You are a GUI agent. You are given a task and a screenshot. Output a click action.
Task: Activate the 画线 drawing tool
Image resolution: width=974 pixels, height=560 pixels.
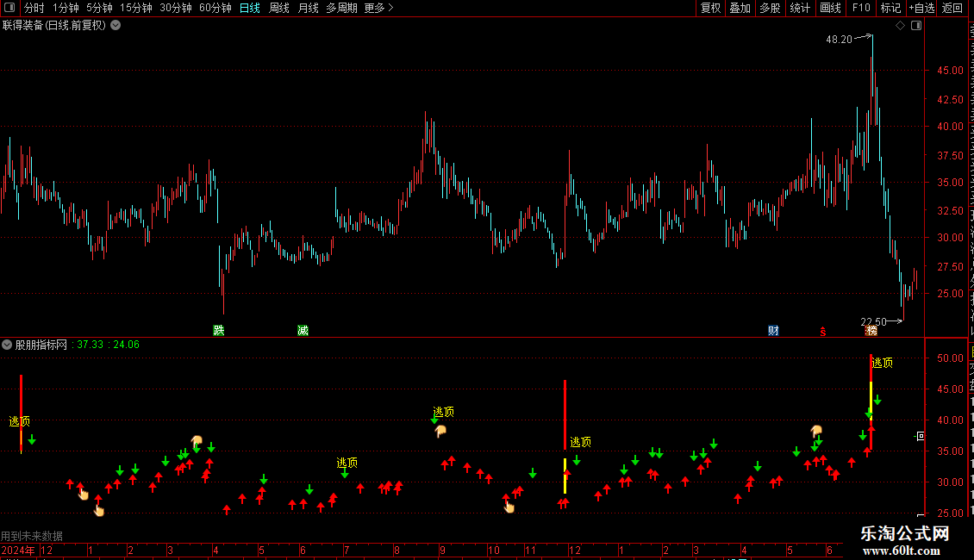click(x=831, y=8)
